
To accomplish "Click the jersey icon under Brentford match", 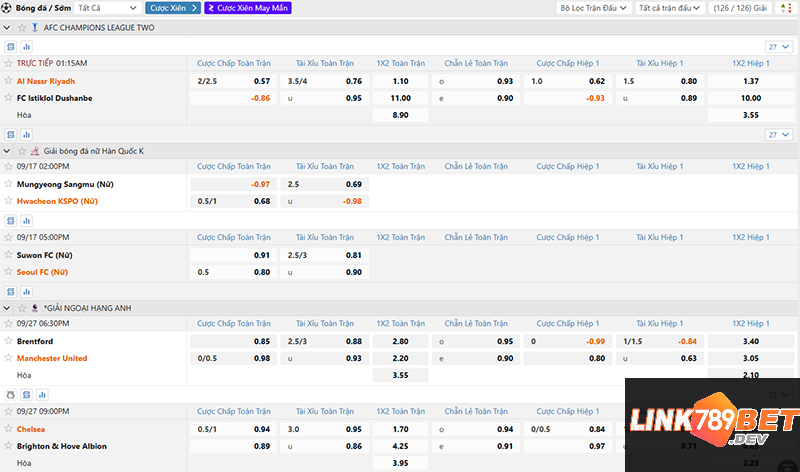I will [x=11, y=395].
